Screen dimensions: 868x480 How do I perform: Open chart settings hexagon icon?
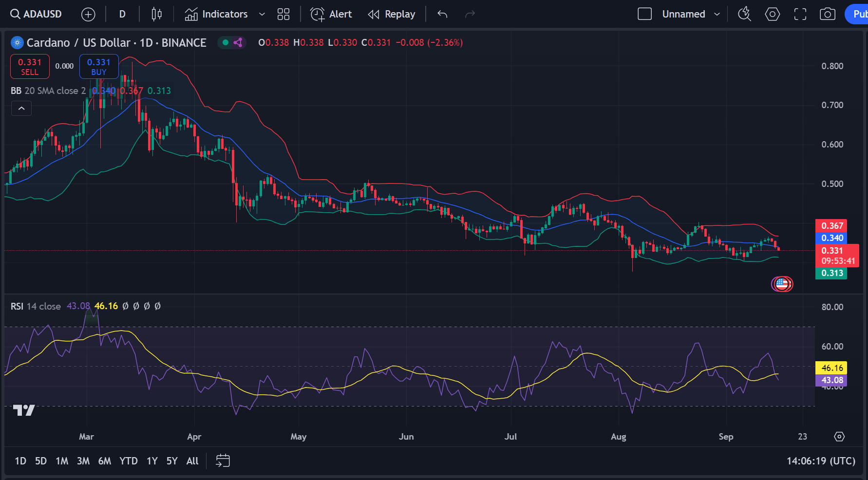pyautogui.click(x=773, y=14)
